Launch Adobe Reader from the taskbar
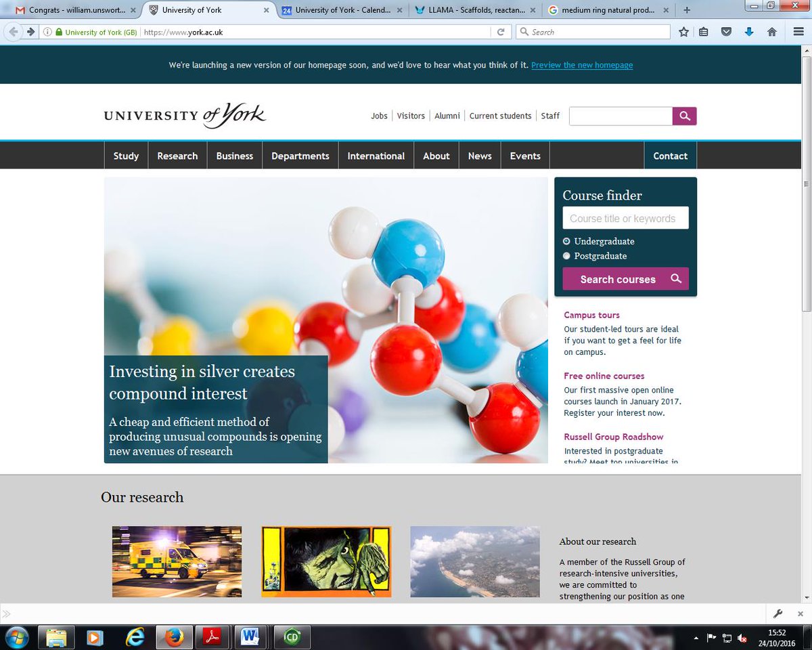The width and height of the screenshot is (812, 650). pyautogui.click(x=212, y=637)
